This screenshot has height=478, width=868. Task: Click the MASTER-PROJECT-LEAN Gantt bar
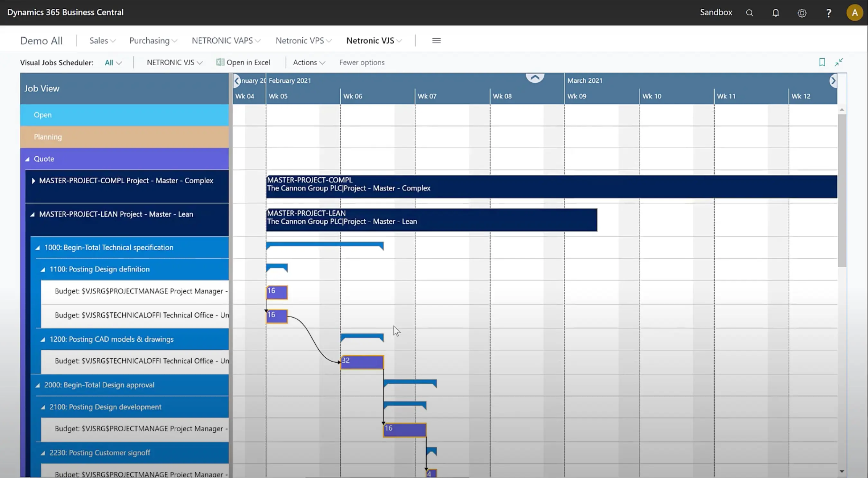click(432, 220)
